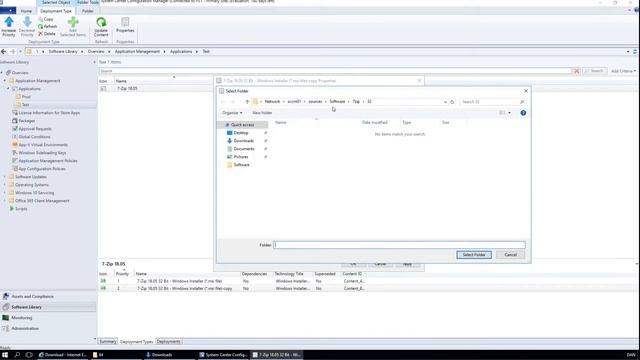Viewport: 640px width, 360px height.
Task: Click Software Library in the breadcrumb
Action: pos(63,51)
